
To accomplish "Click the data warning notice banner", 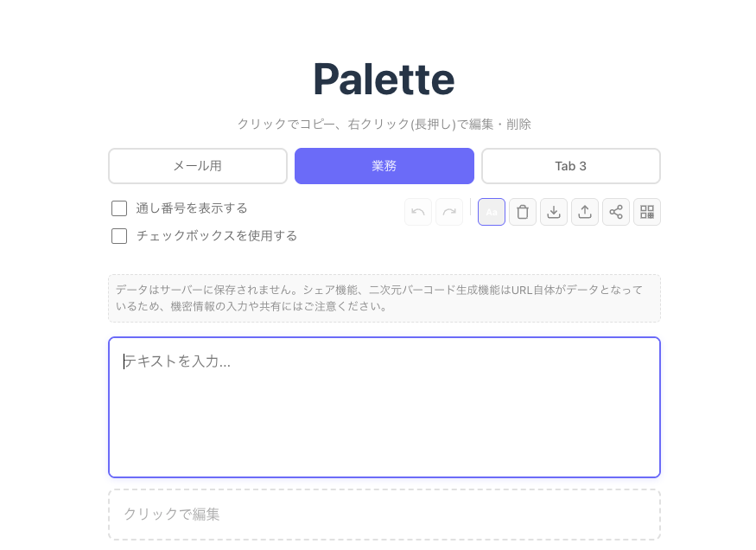I will (x=384, y=298).
